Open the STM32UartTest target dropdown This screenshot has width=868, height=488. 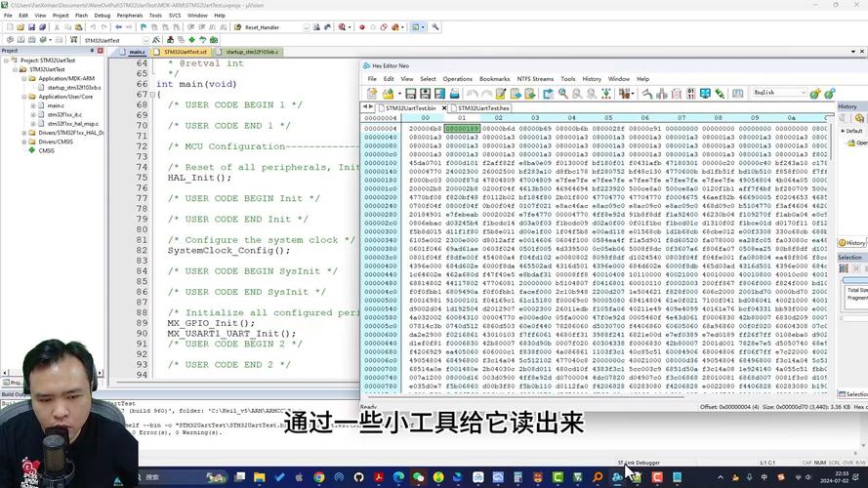146,40
